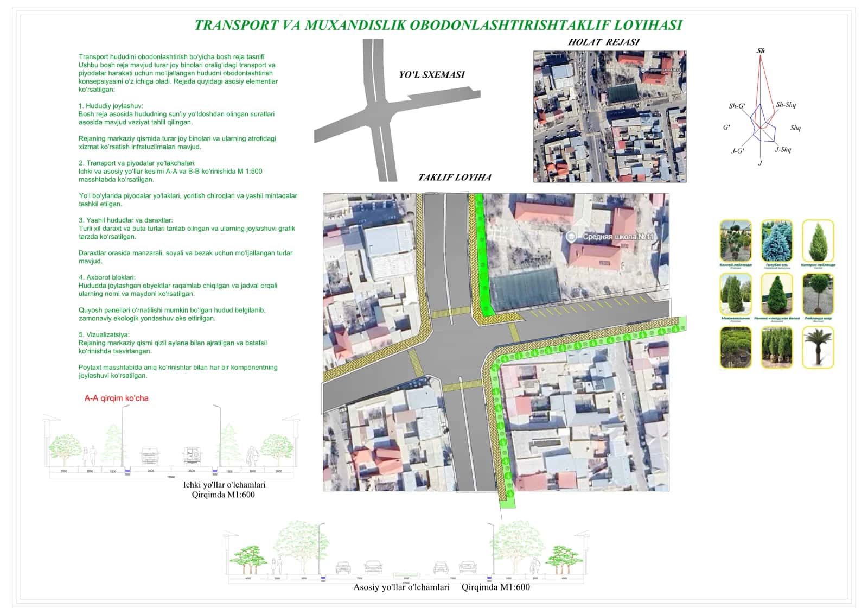The image size is (868, 614).
Task: Click the green poster title text
Action: [438, 25]
